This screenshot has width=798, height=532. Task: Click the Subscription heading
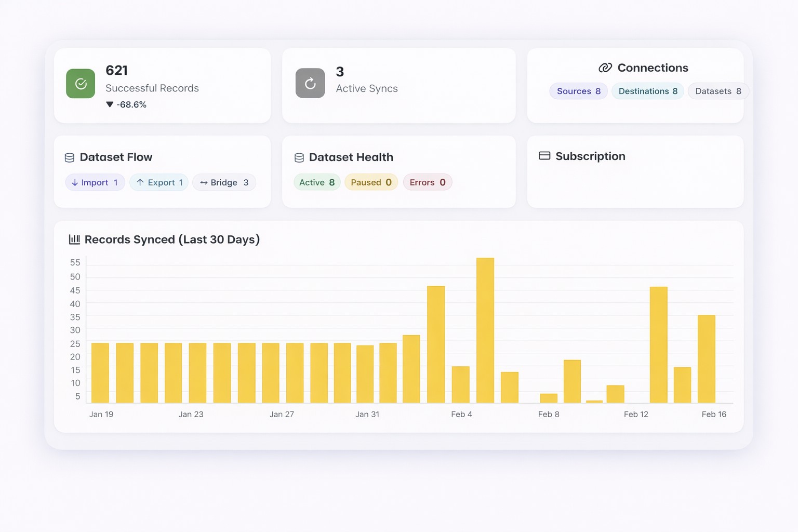coord(590,156)
